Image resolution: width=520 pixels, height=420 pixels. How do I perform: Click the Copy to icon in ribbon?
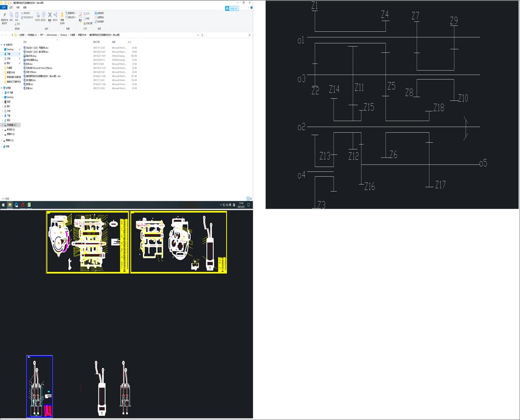tap(43, 15)
